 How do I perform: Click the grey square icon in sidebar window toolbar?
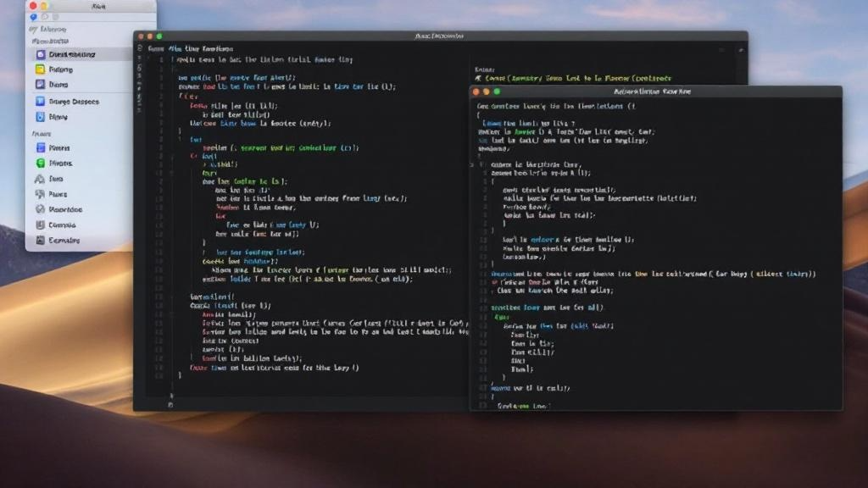pyautogui.click(x=55, y=17)
